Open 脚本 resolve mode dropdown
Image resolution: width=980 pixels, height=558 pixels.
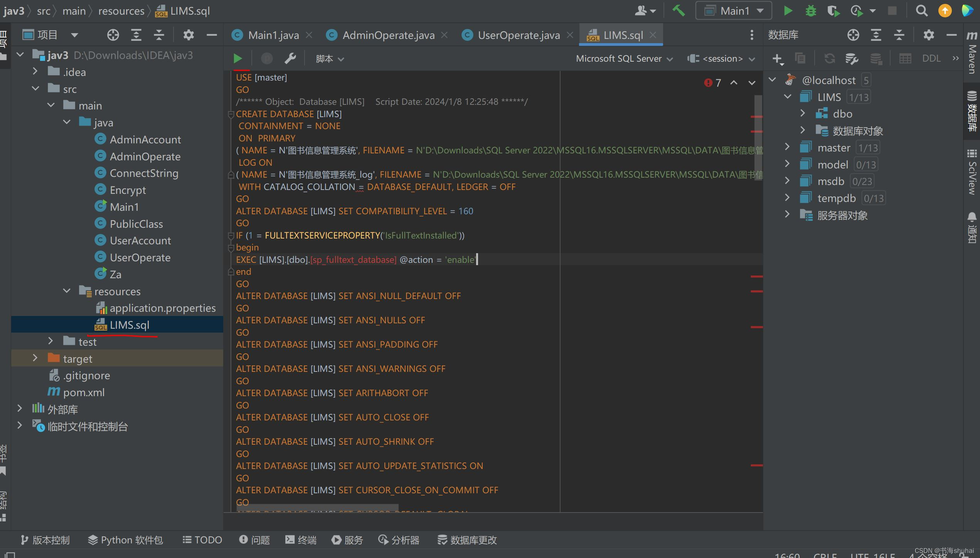click(x=330, y=59)
